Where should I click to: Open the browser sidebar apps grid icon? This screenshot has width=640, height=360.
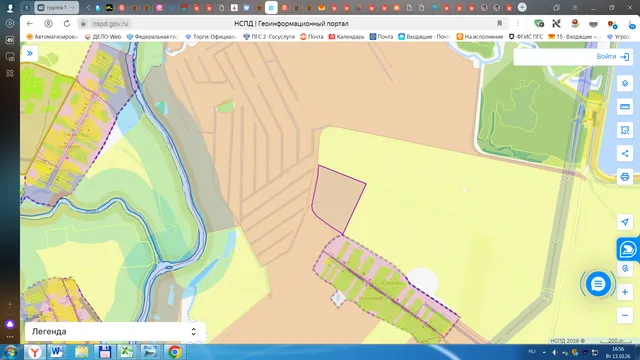[10, 73]
